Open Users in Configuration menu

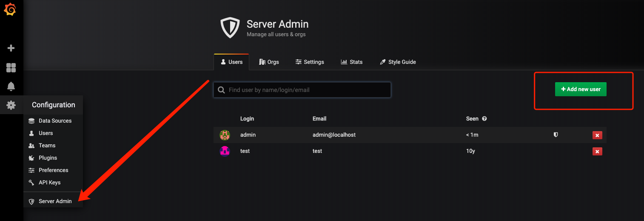(53, 133)
